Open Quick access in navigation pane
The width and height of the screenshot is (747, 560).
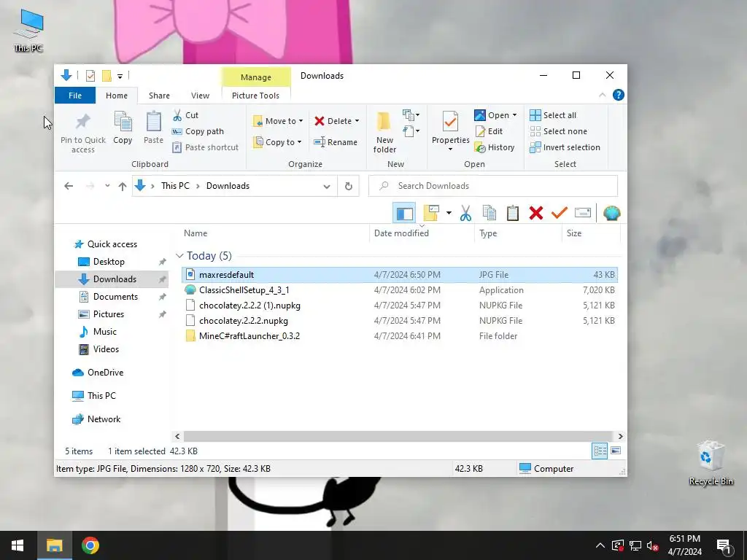(x=112, y=244)
